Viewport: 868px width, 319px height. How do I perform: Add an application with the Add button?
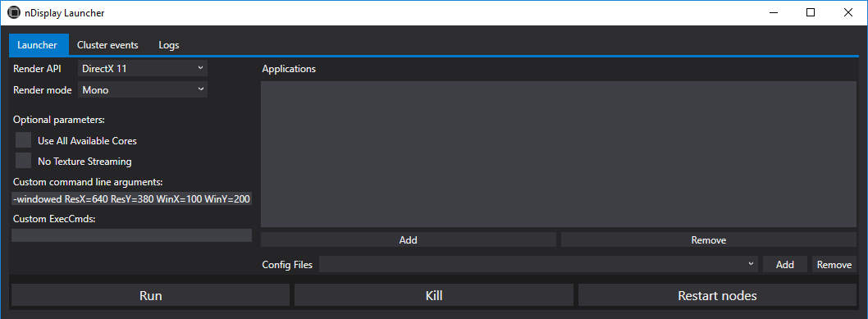coord(408,240)
